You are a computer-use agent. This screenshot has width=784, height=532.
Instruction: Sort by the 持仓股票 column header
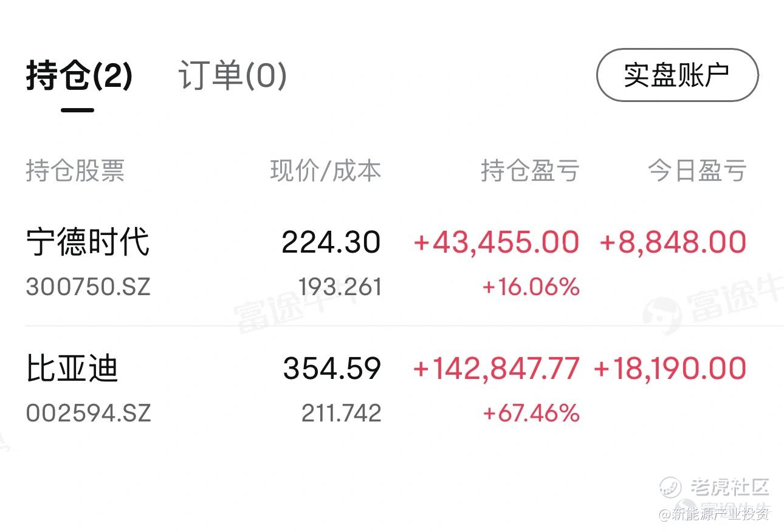[75, 171]
